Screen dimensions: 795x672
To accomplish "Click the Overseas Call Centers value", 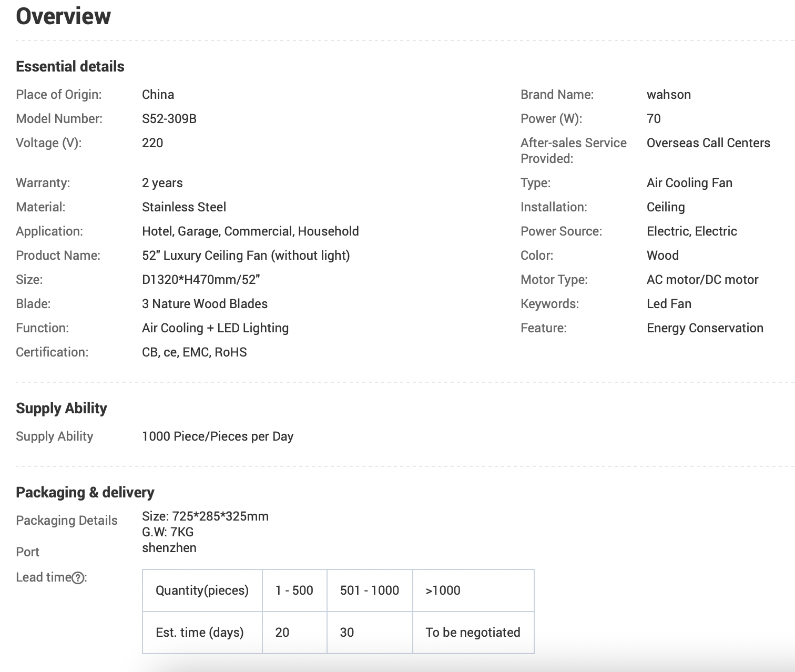I will (x=708, y=143).
